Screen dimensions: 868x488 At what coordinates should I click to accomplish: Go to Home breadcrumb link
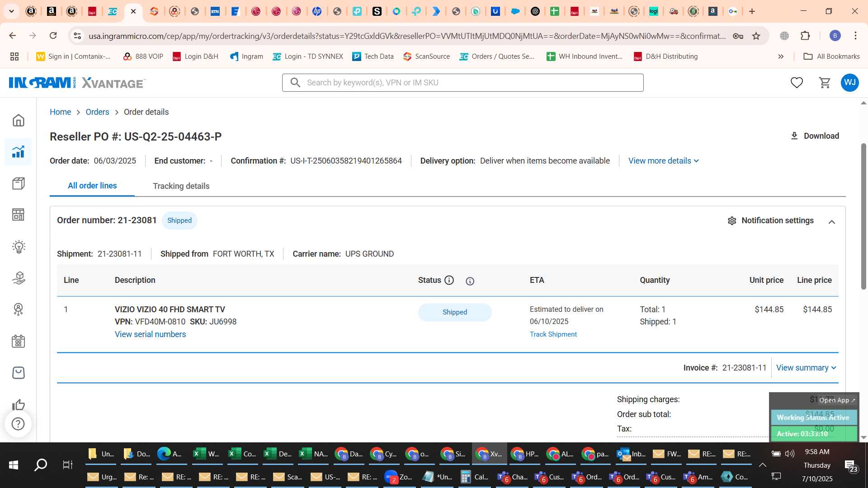pos(60,112)
